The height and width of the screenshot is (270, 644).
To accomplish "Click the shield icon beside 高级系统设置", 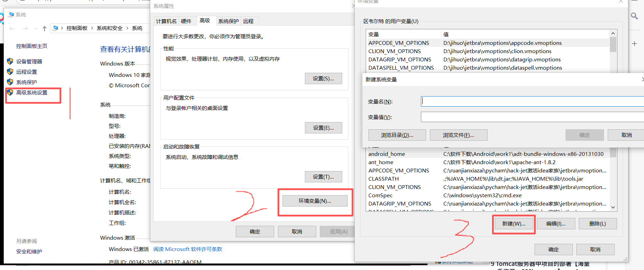I will 10,92.
